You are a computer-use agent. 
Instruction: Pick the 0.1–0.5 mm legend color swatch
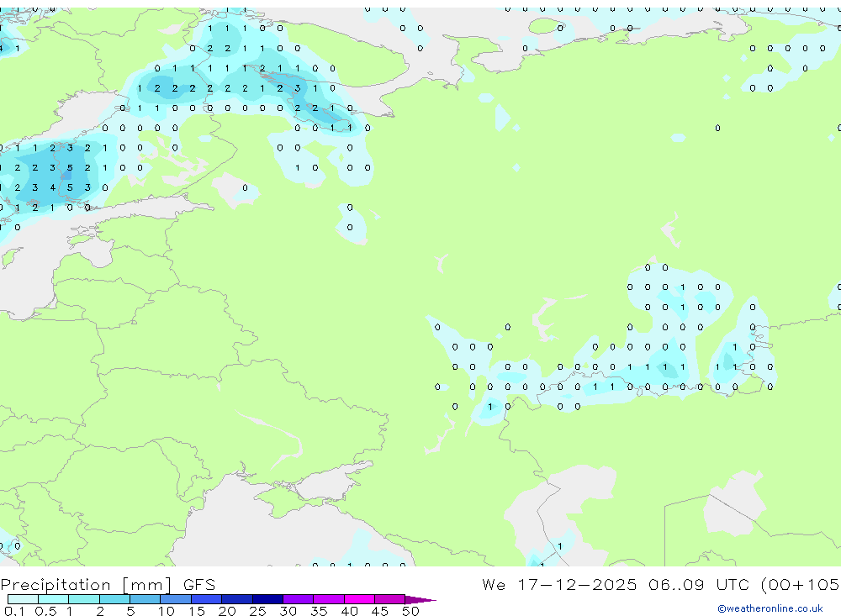click(23, 599)
